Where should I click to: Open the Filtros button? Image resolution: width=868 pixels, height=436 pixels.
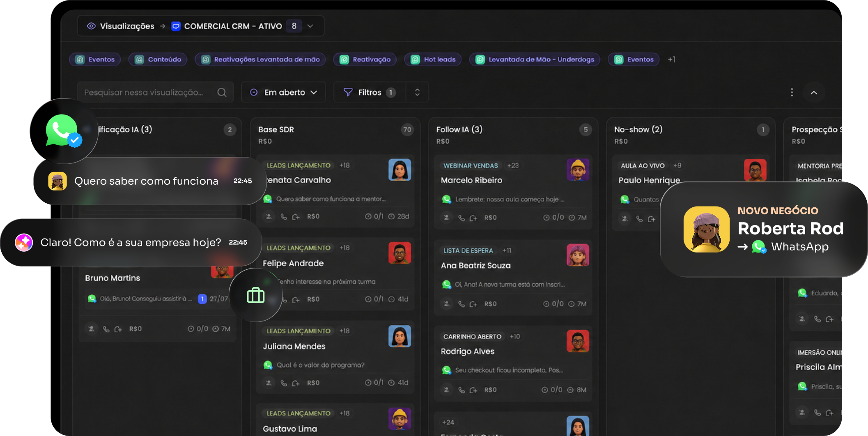tap(370, 92)
